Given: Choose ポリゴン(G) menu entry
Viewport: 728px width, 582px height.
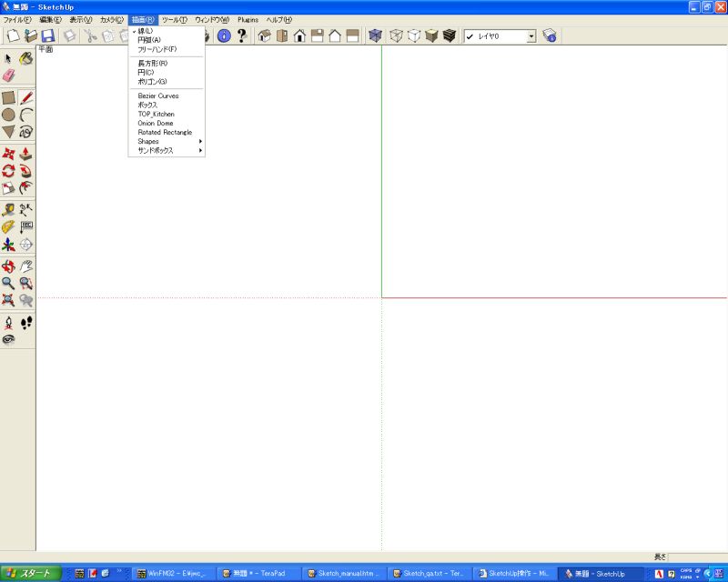Looking at the screenshot, I should pos(167,82).
